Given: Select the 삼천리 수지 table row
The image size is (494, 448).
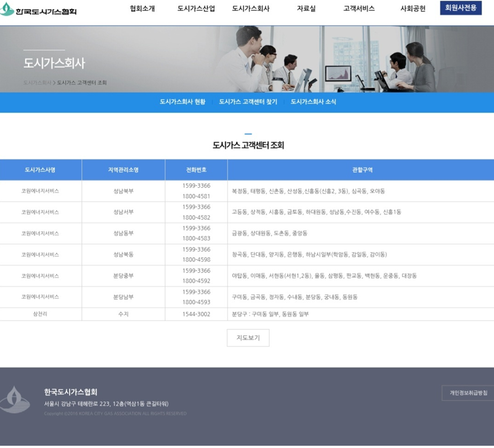Looking at the screenshot, I should tap(247, 314).
